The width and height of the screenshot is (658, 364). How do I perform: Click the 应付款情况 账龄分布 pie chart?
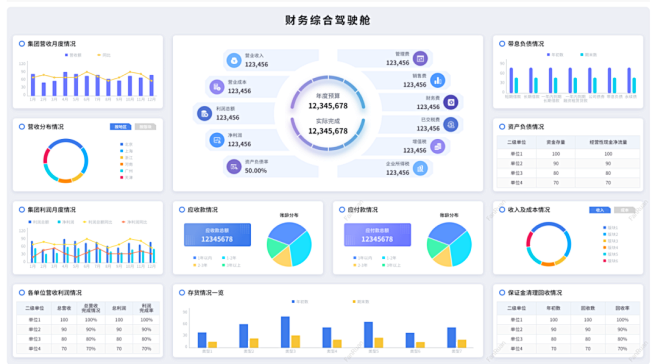pos(449,244)
